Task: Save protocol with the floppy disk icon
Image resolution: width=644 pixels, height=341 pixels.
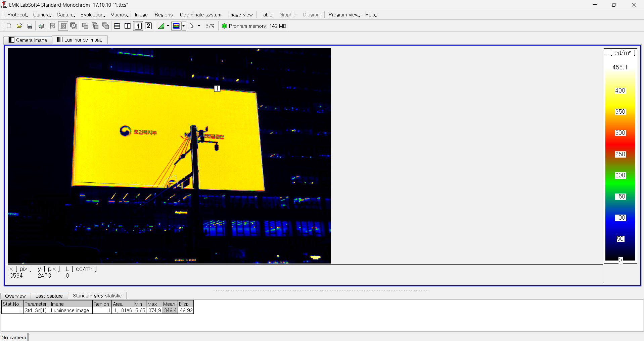Action: pos(30,26)
